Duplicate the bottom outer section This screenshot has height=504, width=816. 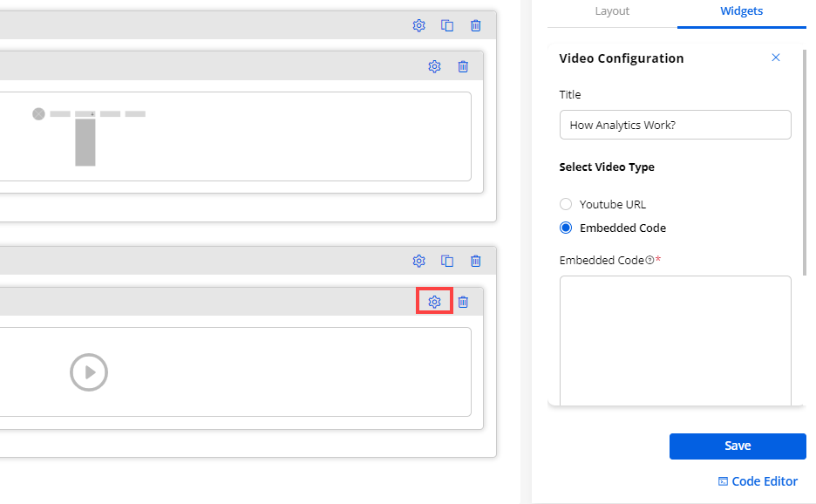point(447,260)
